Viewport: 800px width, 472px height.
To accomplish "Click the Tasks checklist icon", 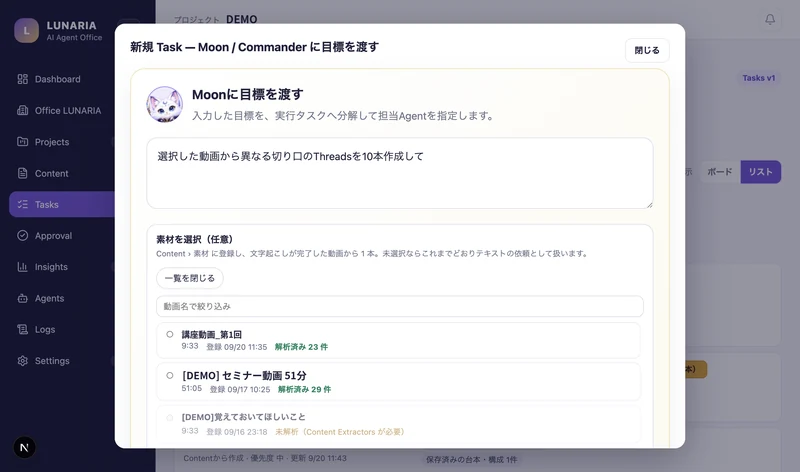I will [22, 204].
